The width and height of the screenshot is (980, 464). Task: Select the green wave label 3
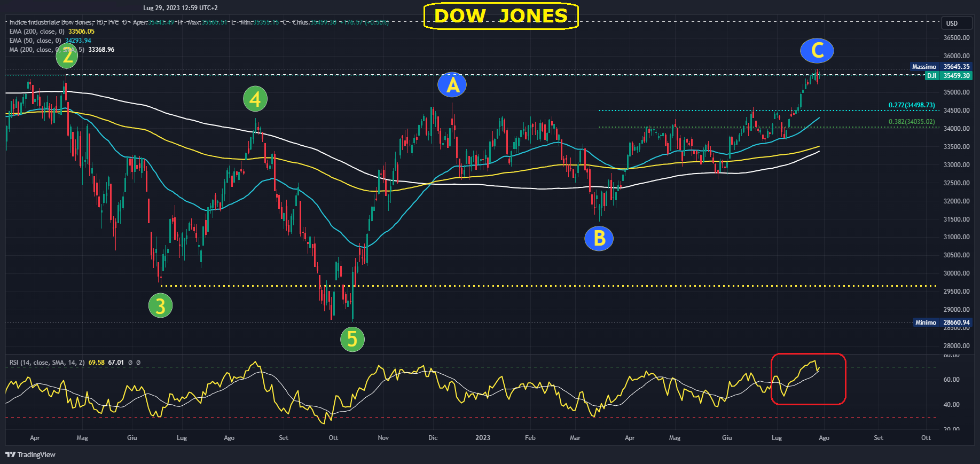click(160, 306)
